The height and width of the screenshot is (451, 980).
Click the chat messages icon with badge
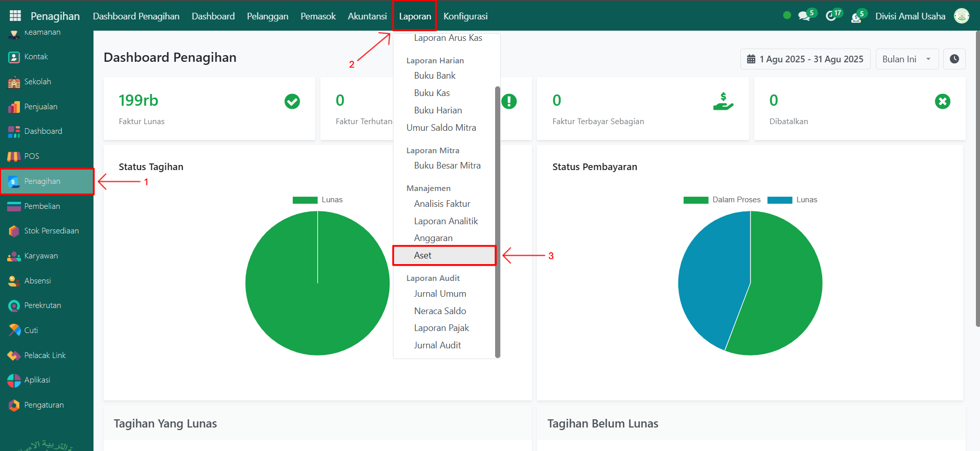click(x=804, y=16)
